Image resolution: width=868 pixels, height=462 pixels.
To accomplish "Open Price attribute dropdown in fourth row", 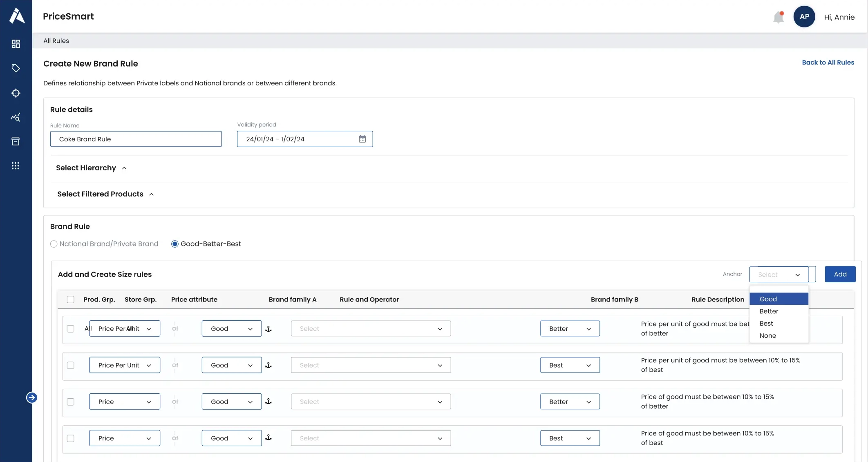I will click(x=125, y=438).
